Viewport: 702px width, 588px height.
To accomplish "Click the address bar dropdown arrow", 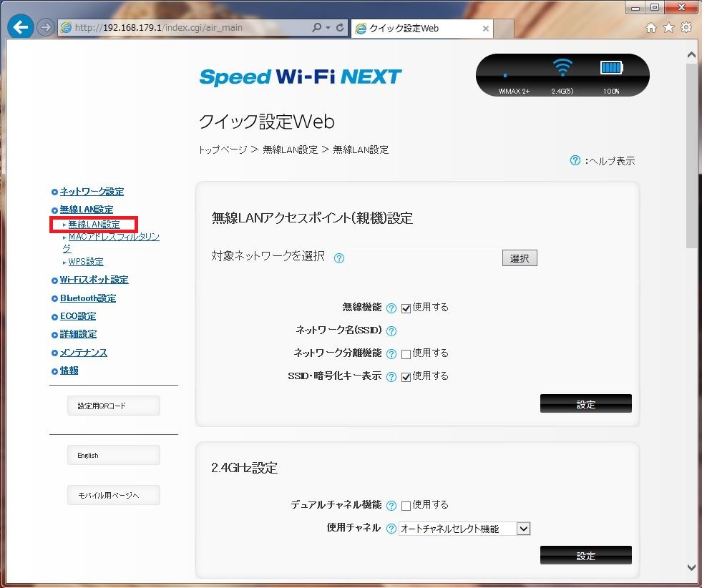I will (328, 28).
